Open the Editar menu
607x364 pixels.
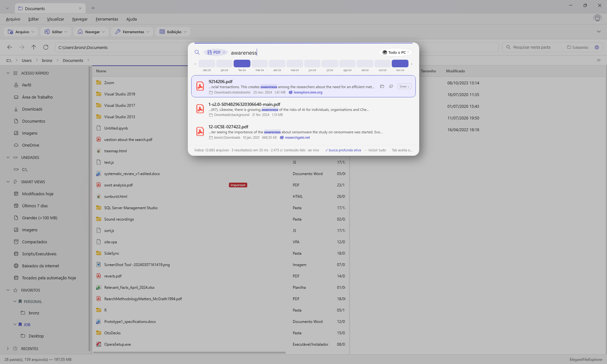point(34,19)
